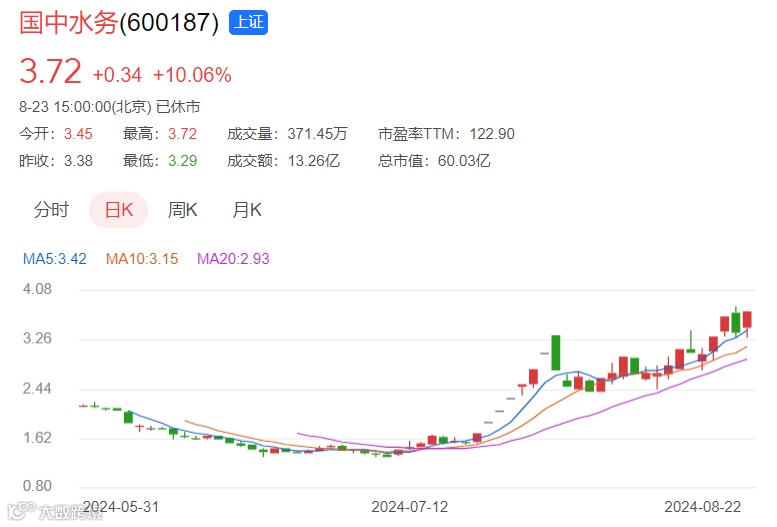The height and width of the screenshot is (527, 777).
Task: Click the current price 3.72
Action: pos(50,71)
